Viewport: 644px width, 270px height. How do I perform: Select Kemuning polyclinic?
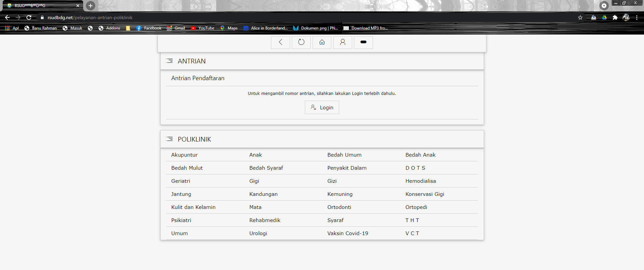340,194
